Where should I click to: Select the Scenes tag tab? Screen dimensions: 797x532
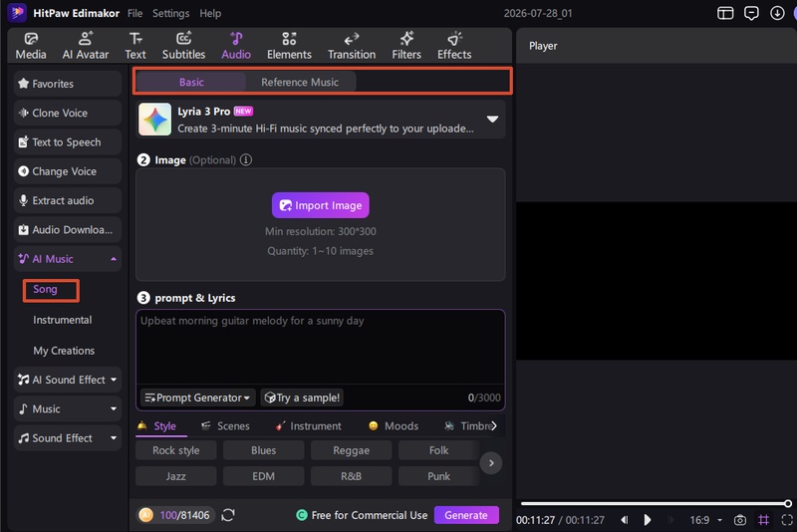pyautogui.click(x=225, y=425)
